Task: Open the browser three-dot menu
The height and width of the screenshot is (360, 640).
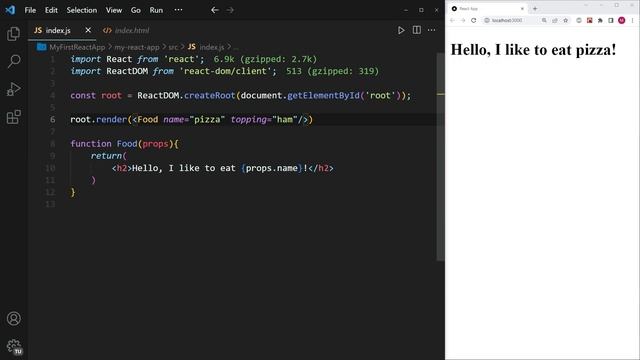Action: click(632, 20)
